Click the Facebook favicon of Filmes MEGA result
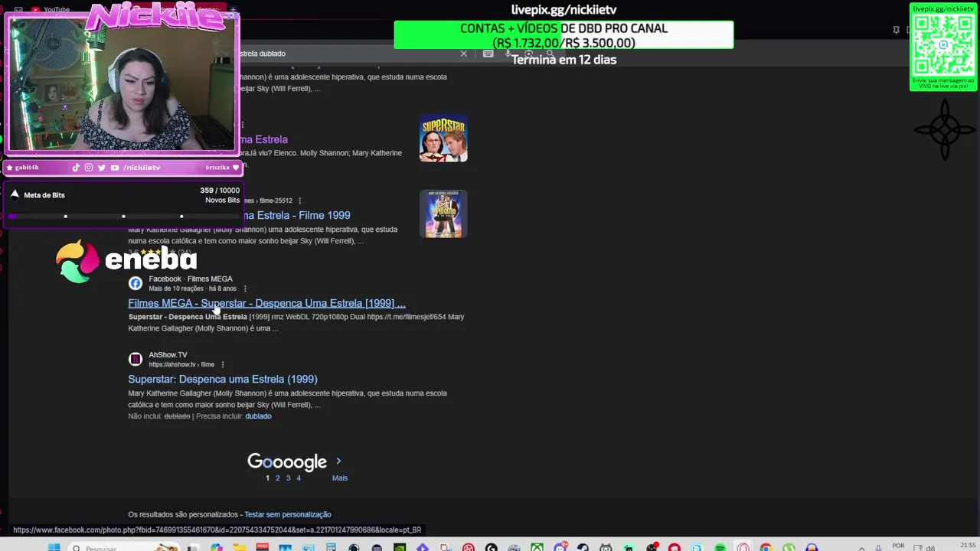Image resolution: width=980 pixels, height=551 pixels. 136,283
